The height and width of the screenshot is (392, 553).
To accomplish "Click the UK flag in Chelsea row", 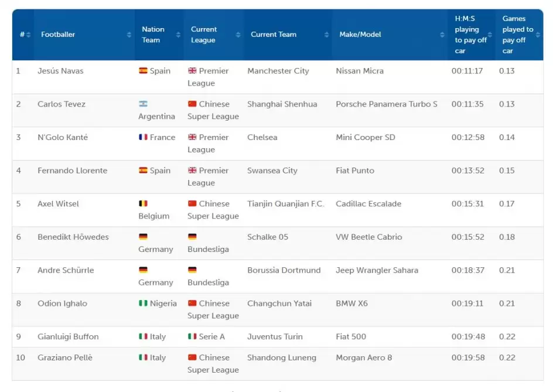I will 192,137.
